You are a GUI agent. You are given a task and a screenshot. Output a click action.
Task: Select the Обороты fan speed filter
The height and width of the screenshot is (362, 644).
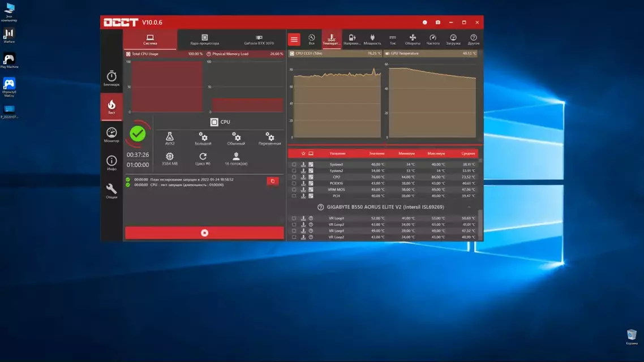coord(413,40)
